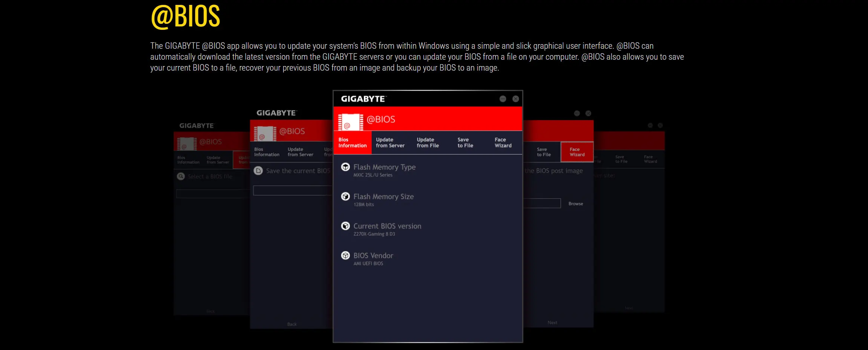Click the magnifier icon beside Select a BIOS file
868x350 pixels.
pyautogui.click(x=181, y=176)
